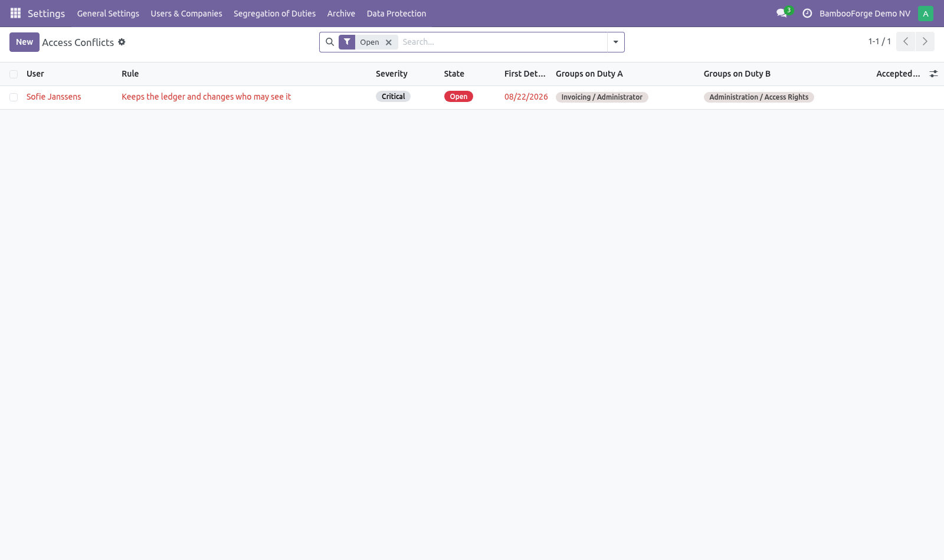Sort by the Severity column header
This screenshot has height=560, width=944.
(x=392, y=74)
